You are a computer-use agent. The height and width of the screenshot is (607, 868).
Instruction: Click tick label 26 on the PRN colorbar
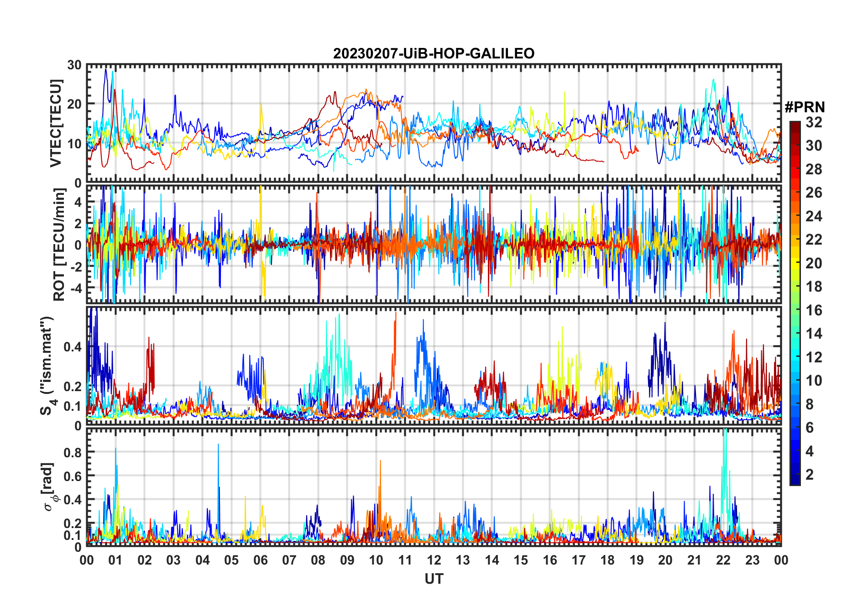(814, 193)
